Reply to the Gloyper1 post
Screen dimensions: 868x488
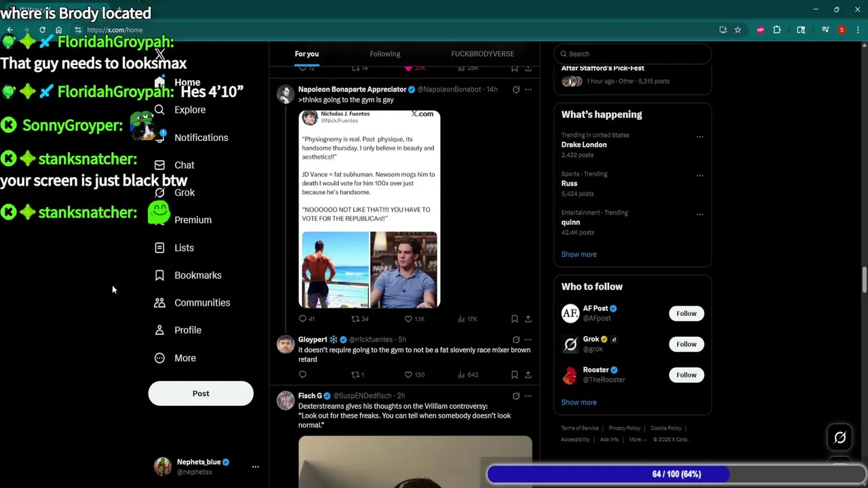tap(302, 375)
